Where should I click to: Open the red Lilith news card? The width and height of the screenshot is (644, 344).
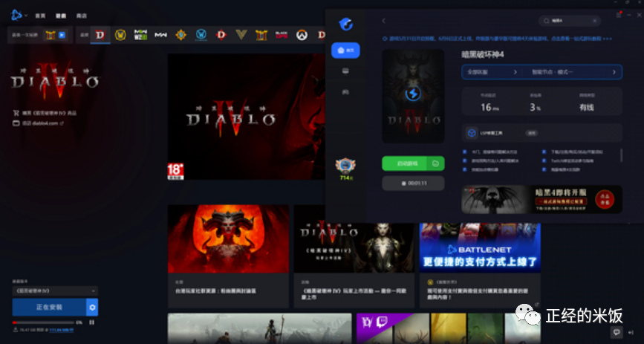click(x=228, y=256)
